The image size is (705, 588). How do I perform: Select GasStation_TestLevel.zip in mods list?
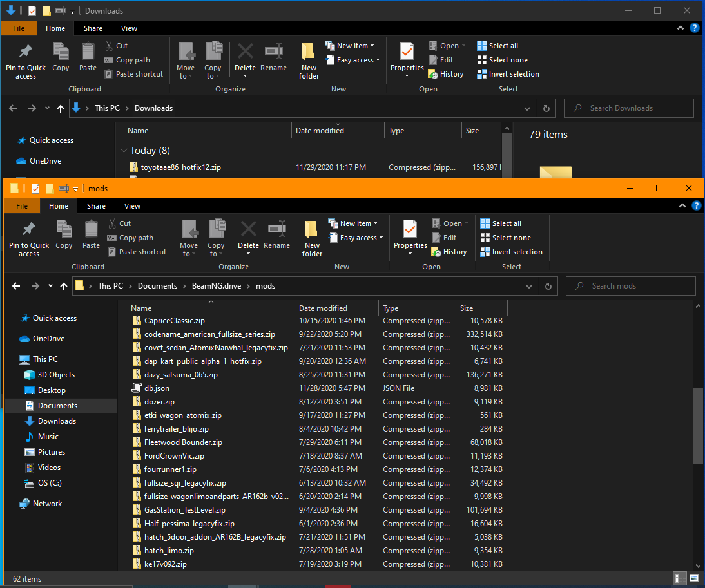[184, 510]
